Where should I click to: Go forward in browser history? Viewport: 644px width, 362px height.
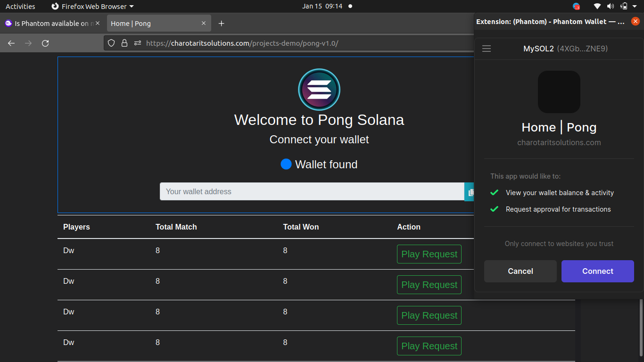pyautogui.click(x=28, y=43)
